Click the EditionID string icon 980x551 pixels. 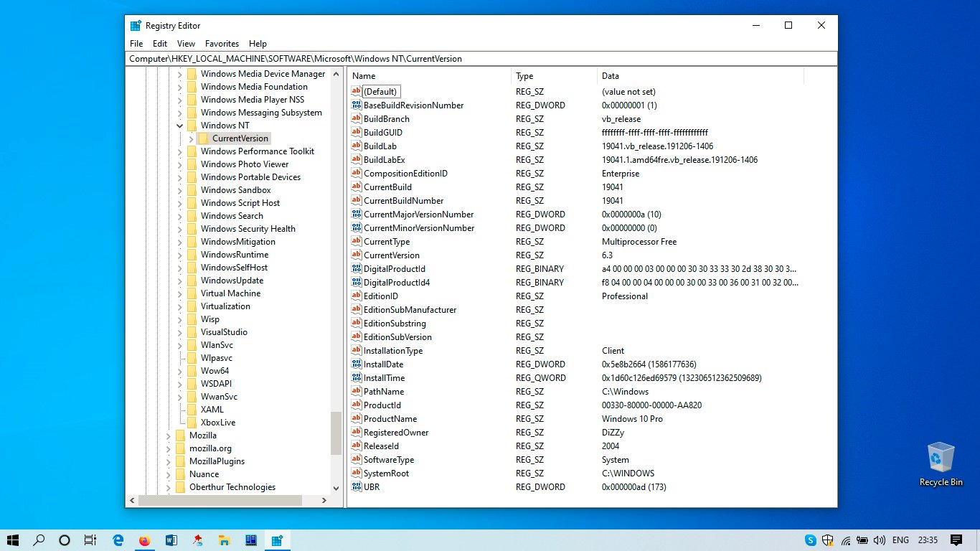point(357,296)
